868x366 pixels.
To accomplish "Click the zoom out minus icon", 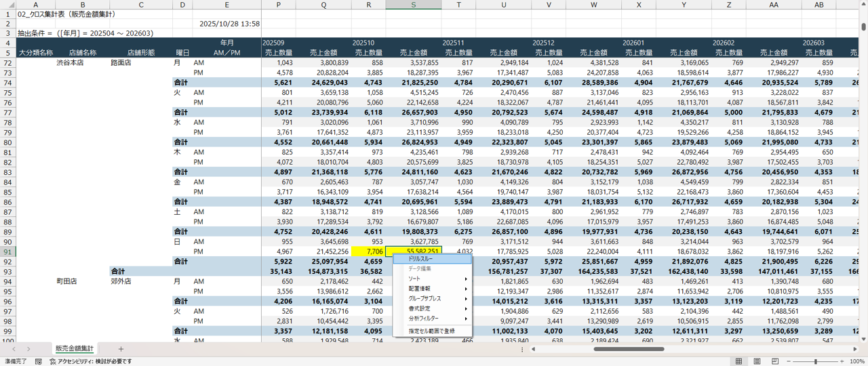I will [x=790, y=362].
